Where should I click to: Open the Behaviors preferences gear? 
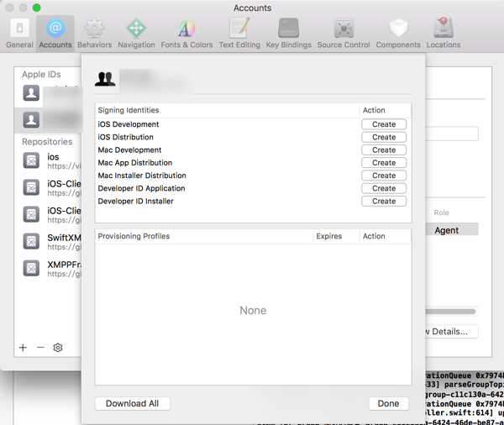click(x=94, y=34)
